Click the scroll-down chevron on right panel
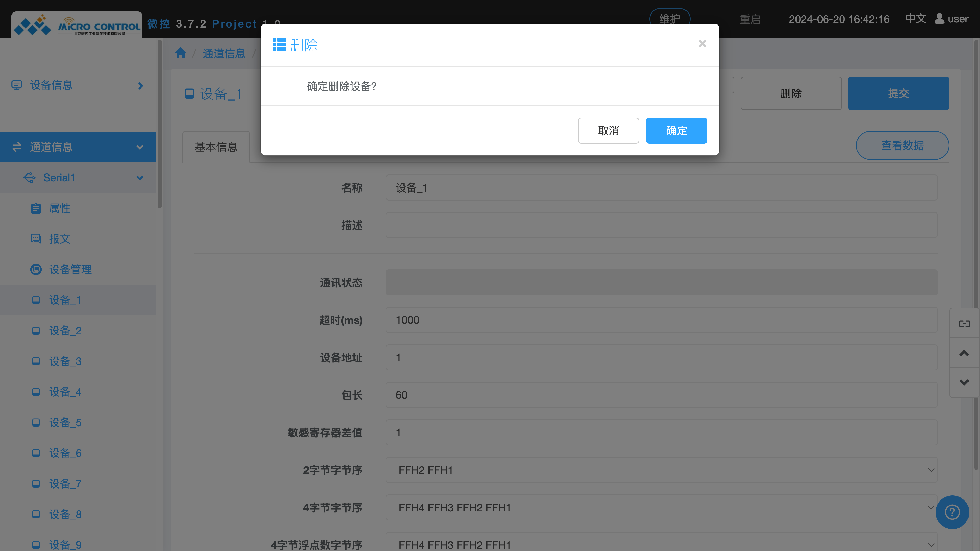 [964, 382]
